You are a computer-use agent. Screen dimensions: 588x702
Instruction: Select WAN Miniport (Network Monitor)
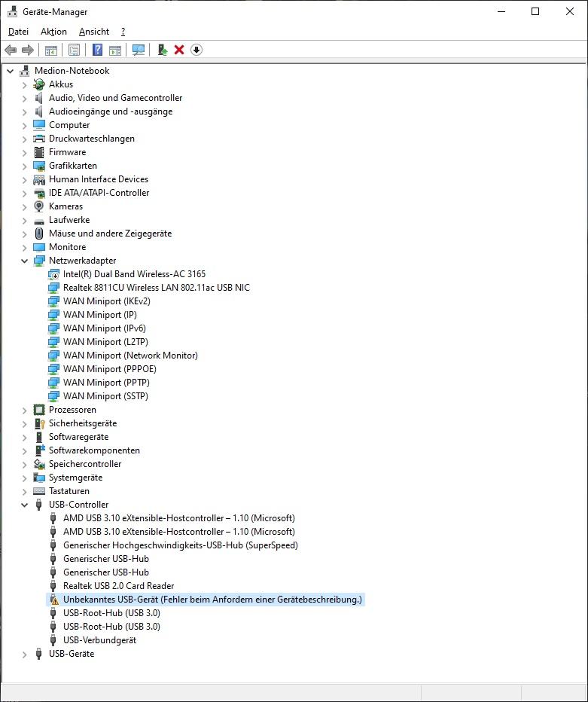click(x=130, y=356)
